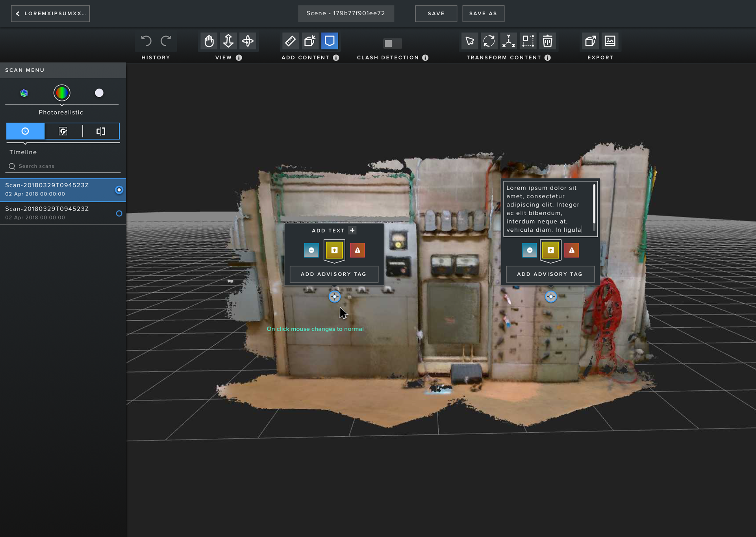
Task: Expand Add Text with plus icon
Action: 352,230
